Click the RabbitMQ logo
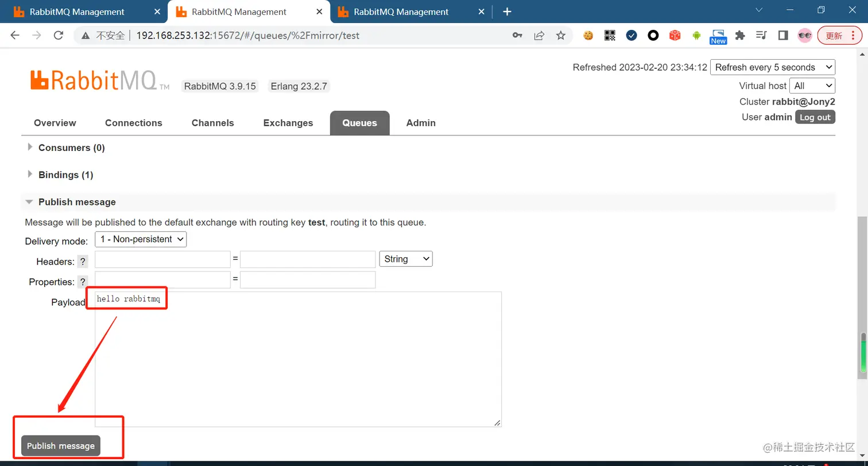The image size is (868, 466). [x=100, y=80]
